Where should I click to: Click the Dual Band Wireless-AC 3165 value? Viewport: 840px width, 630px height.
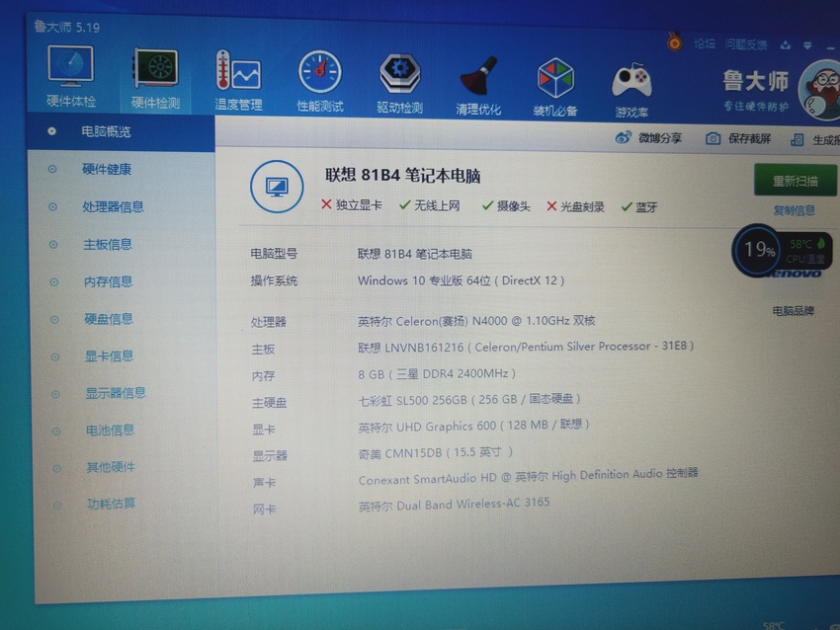click(454, 505)
